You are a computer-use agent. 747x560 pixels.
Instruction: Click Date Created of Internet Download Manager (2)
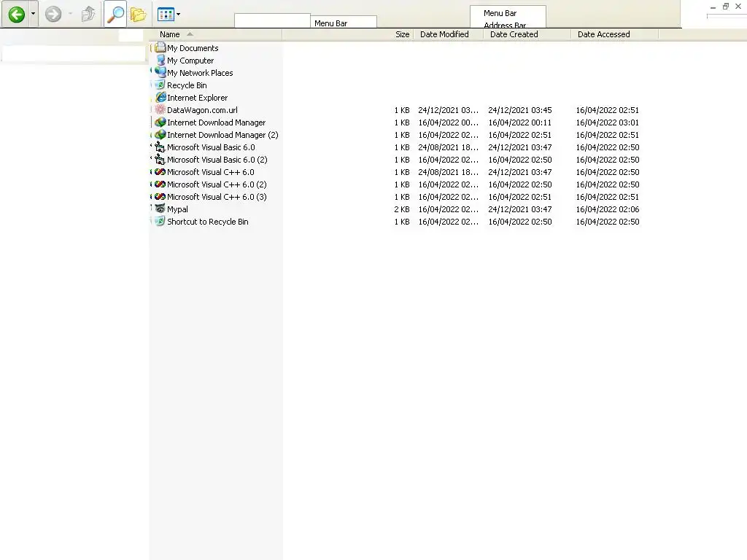(519, 135)
